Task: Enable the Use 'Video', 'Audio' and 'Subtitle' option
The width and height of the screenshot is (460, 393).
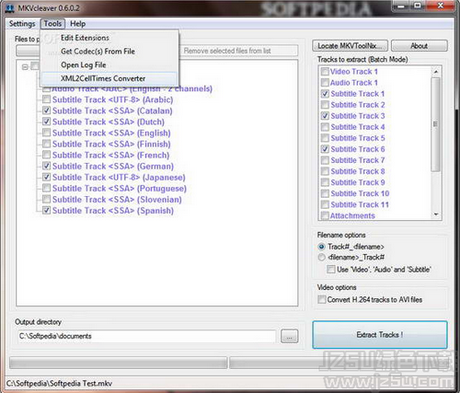Action: [x=331, y=269]
